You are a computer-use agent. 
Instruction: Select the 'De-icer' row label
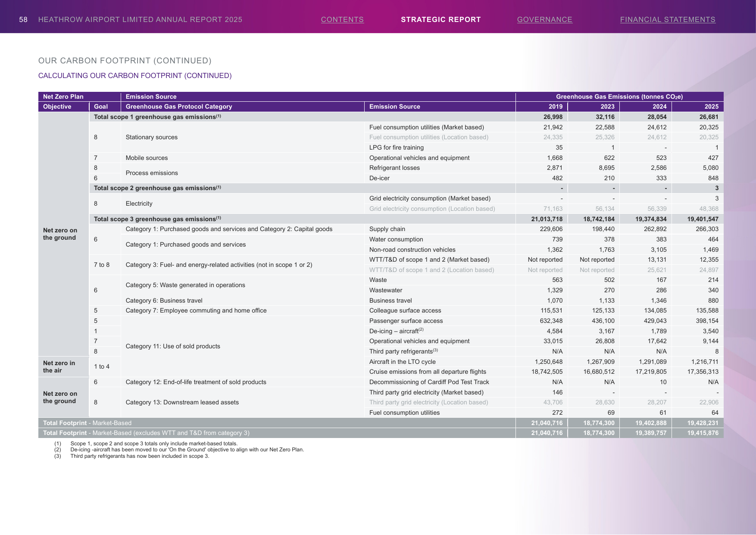[x=379, y=178]
